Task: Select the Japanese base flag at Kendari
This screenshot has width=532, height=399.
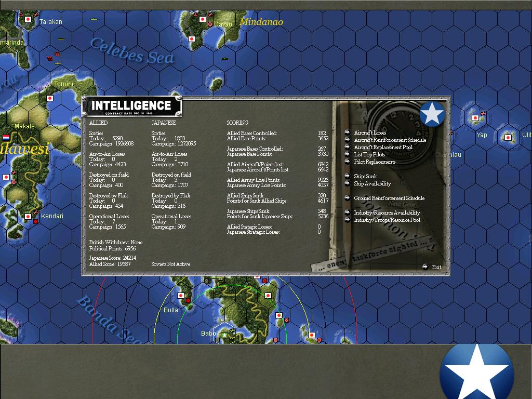Action: pos(28,217)
